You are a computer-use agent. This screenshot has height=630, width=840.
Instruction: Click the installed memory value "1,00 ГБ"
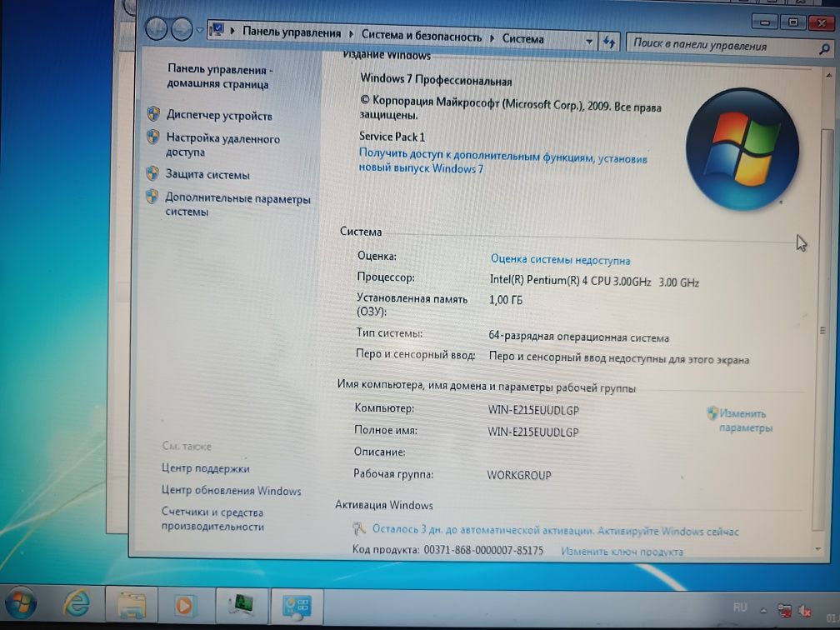(506, 300)
